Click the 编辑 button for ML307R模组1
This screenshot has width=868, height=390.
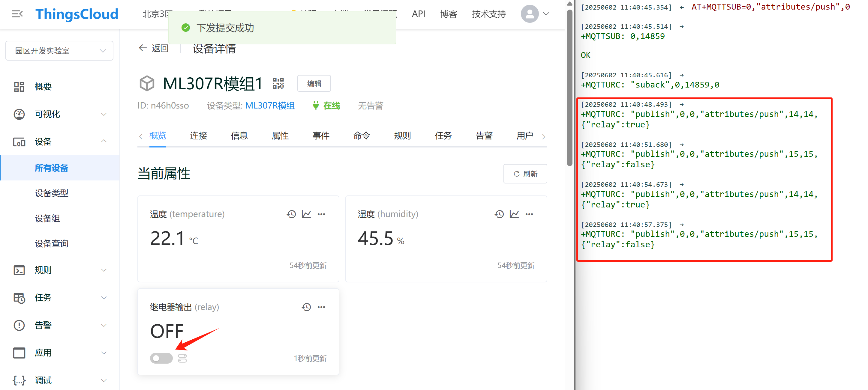314,83
